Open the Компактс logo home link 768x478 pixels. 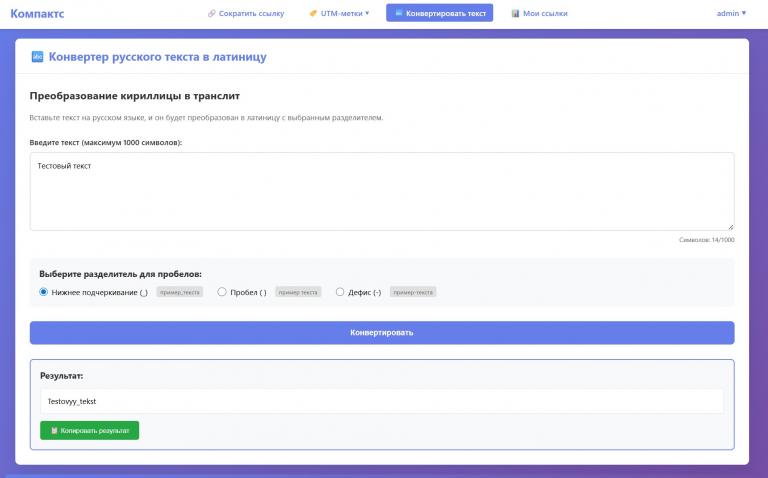(37, 13)
